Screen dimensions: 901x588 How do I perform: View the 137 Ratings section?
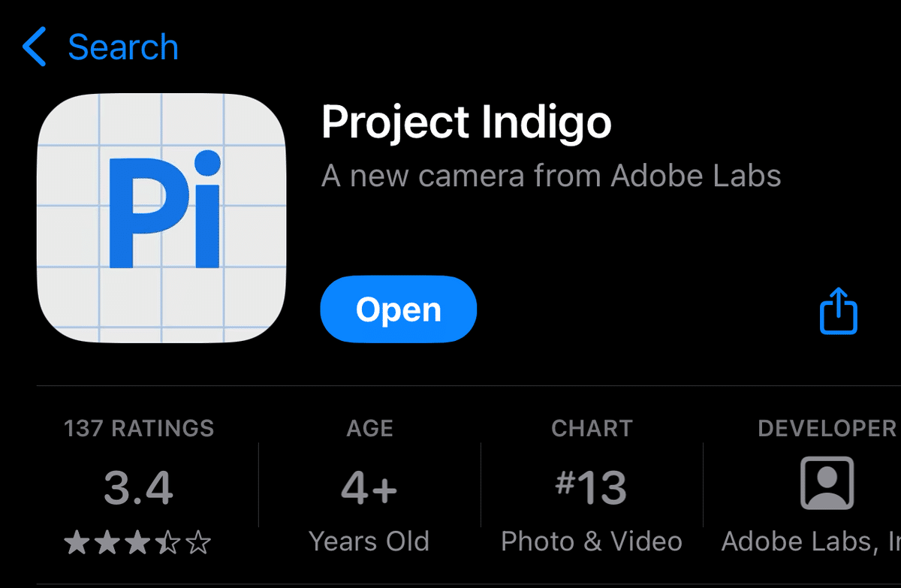(x=139, y=428)
